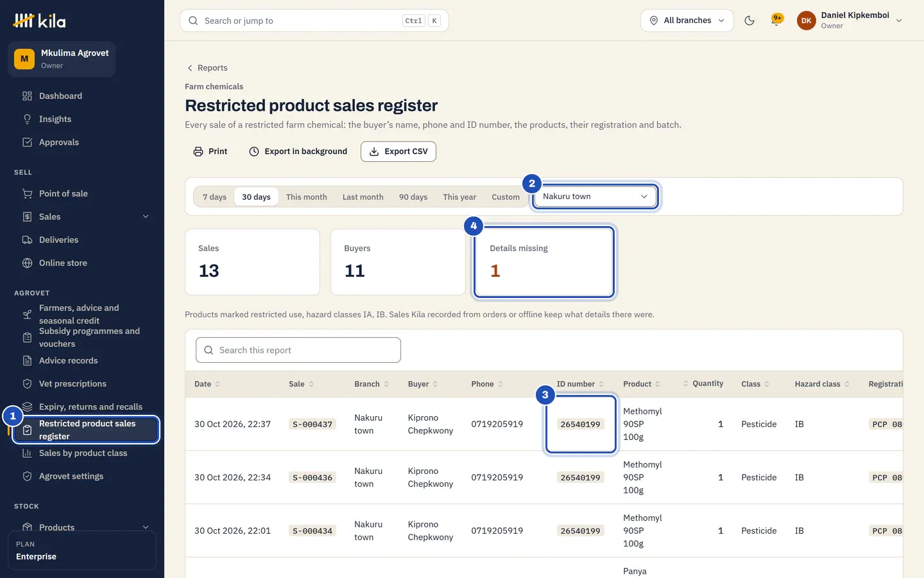Image resolution: width=924 pixels, height=578 pixels.
Task: Click the Kila logo
Action: point(39,21)
